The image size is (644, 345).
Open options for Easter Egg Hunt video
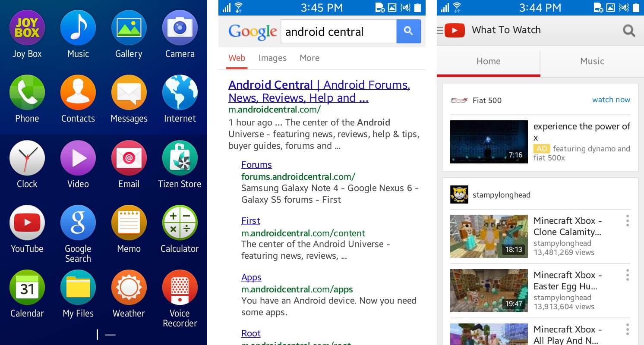pos(627,275)
